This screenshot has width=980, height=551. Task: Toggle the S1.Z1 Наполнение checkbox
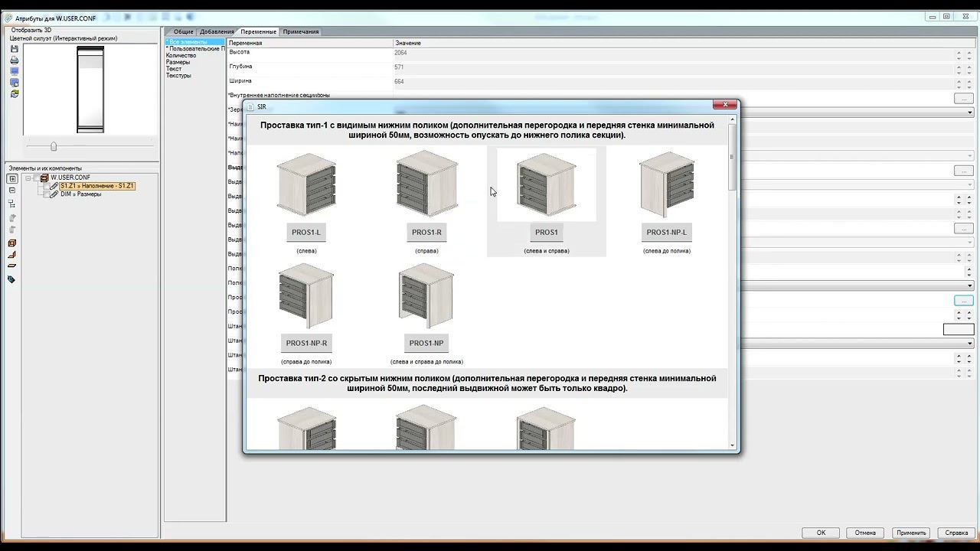(45, 186)
